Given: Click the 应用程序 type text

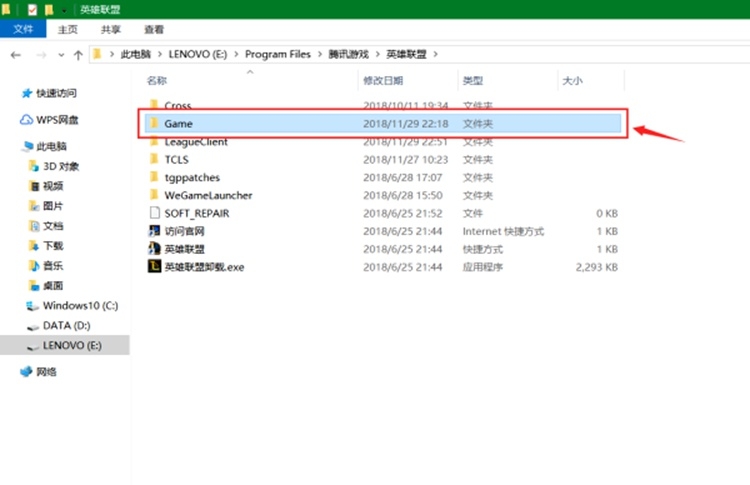Looking at the screenshot, I should point(483,267).
